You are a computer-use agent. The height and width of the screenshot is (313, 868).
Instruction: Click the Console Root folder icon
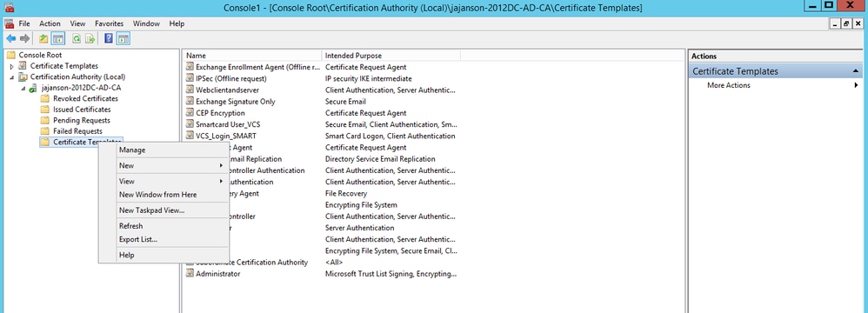click(11, 55)
